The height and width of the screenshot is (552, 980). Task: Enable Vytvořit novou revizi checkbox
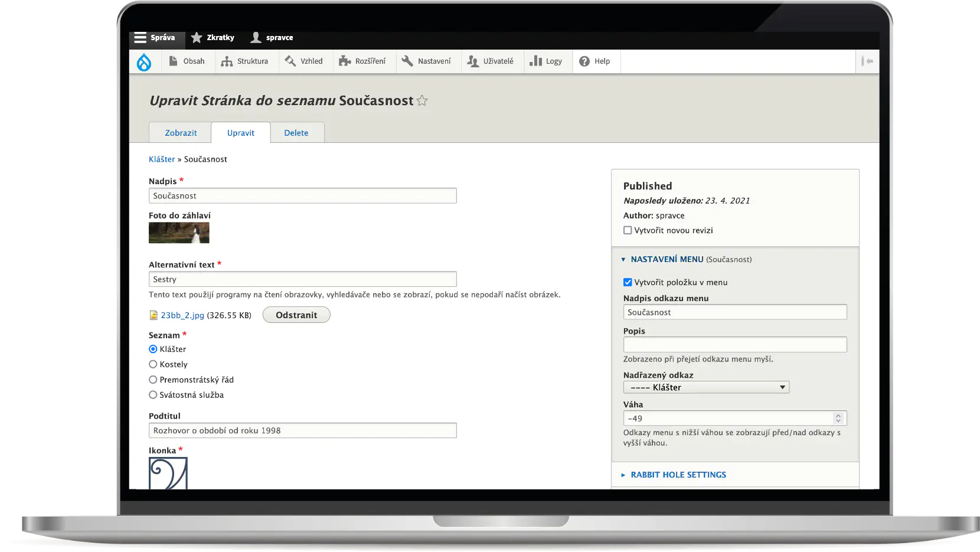pyautogui.click(x=628, y=231)
